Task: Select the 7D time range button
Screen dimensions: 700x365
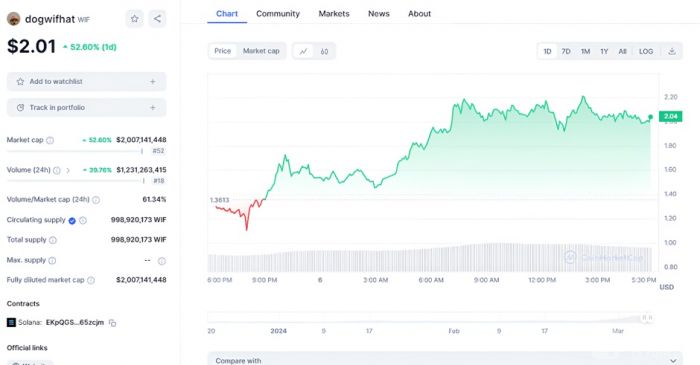Action: point(566,51)
